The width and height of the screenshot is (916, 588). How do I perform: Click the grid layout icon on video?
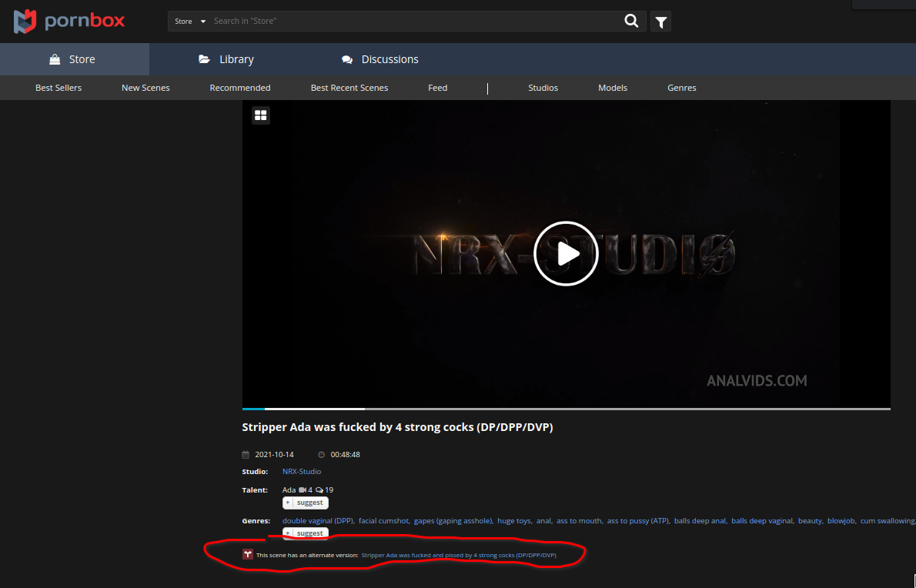[x=261, y=115]
